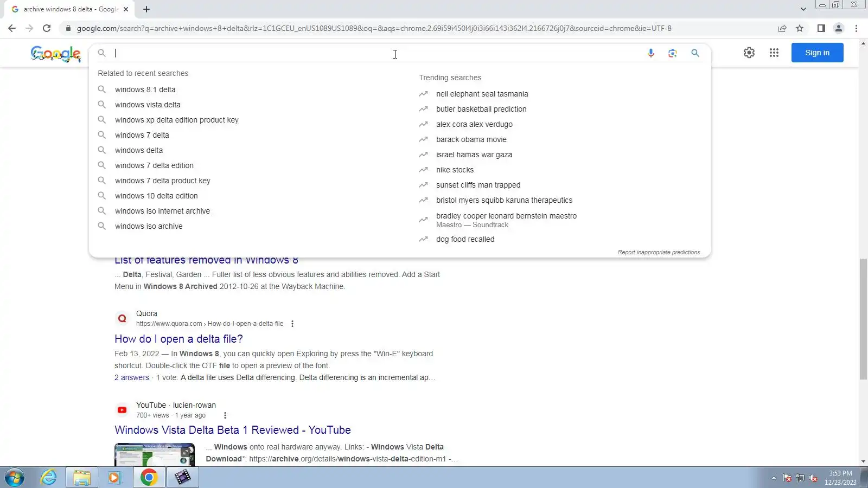Close the 'archive windows 8 delta' tab
The image size is (868, 488).
[126, 9]
